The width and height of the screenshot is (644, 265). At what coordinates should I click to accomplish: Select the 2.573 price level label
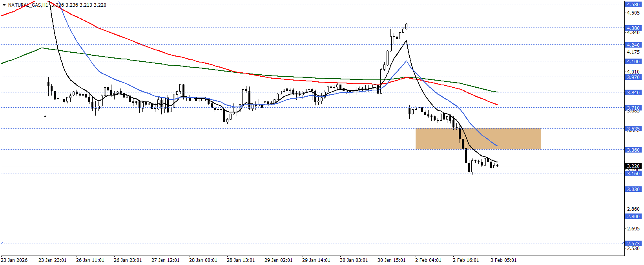click(633, 243)
